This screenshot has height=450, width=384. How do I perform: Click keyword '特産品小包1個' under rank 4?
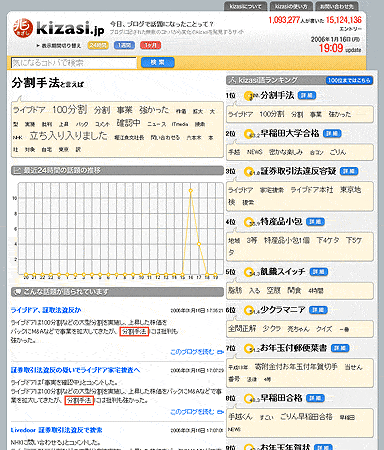point(287,240)
